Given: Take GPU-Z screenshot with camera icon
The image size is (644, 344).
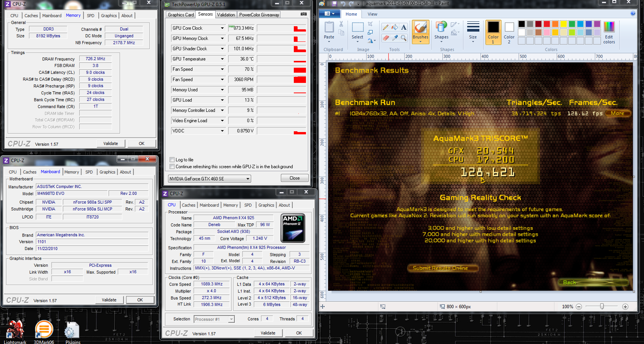Looking at the screenshot, I should (303, 14).
